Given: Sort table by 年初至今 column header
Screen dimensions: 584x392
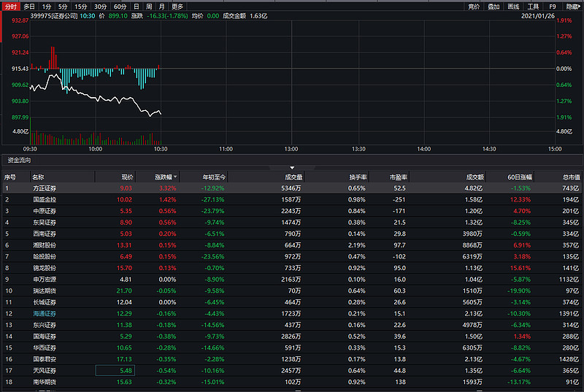Looking at the screenshot, I should click(x=215, y=177).
